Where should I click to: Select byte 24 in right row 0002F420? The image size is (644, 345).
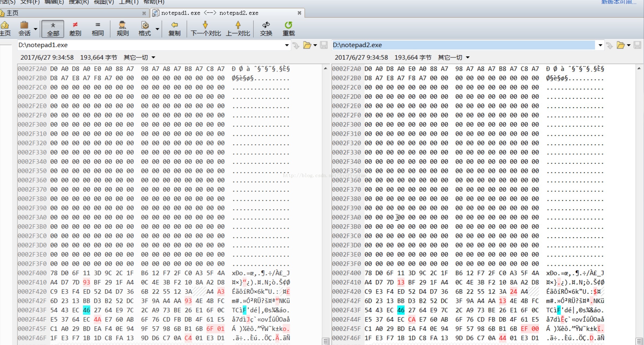click(x=514, y=292)
